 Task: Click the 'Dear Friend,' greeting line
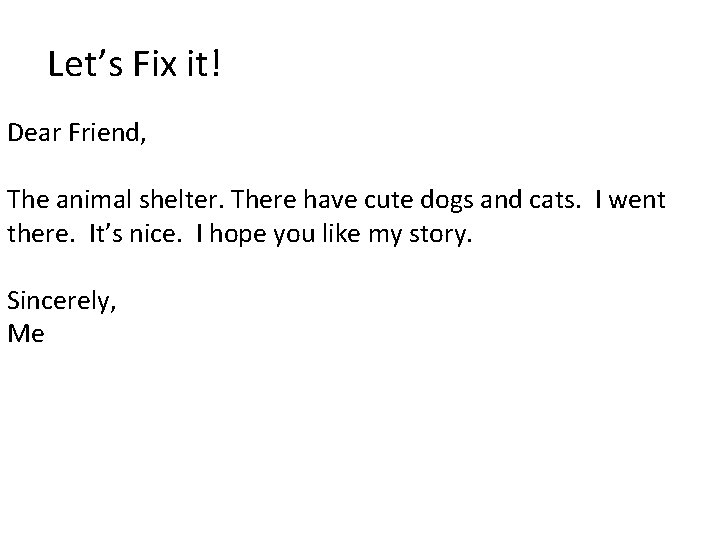pyautogui.click(x=77, y=133)
